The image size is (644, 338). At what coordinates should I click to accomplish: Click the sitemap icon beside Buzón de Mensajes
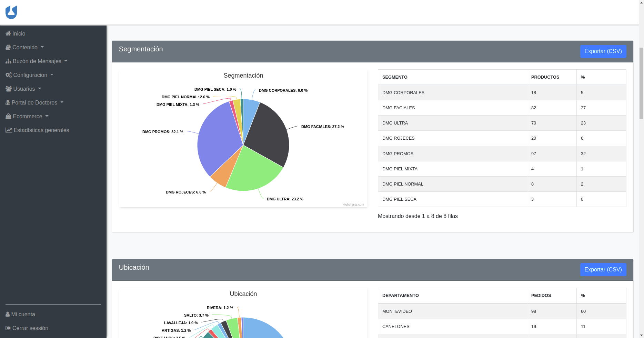(9, 61)
